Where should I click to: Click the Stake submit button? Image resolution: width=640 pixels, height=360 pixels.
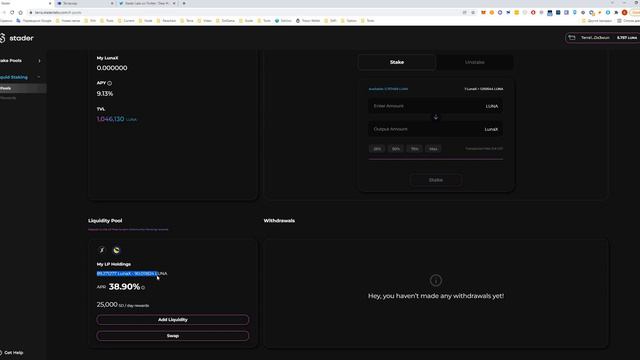click(x=436, y=180)
